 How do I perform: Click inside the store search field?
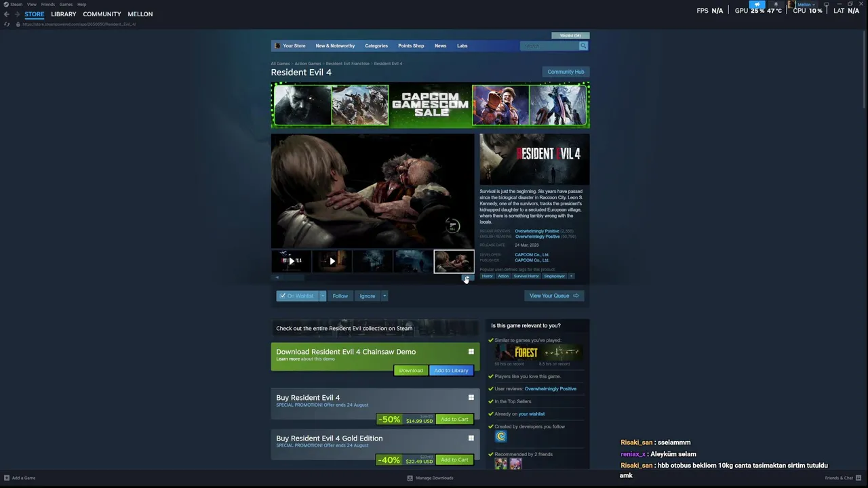(x=549, y=45)
